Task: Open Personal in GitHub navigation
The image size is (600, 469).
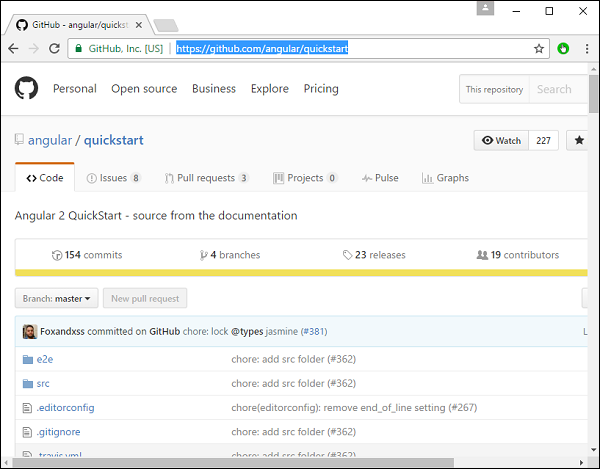Action: click(x=75, y=89)
